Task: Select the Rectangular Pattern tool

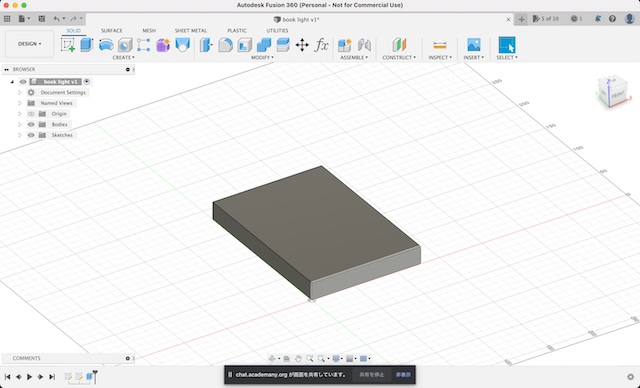Action: click(144, 45)
